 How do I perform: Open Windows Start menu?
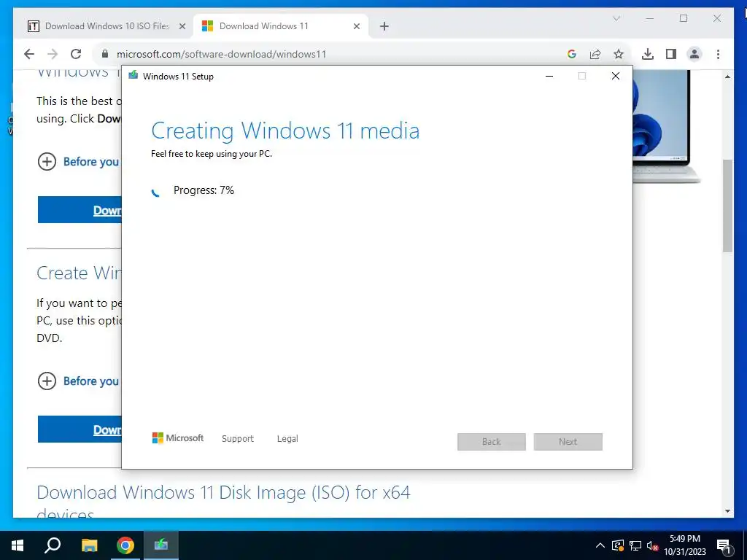tap(18, 545)
